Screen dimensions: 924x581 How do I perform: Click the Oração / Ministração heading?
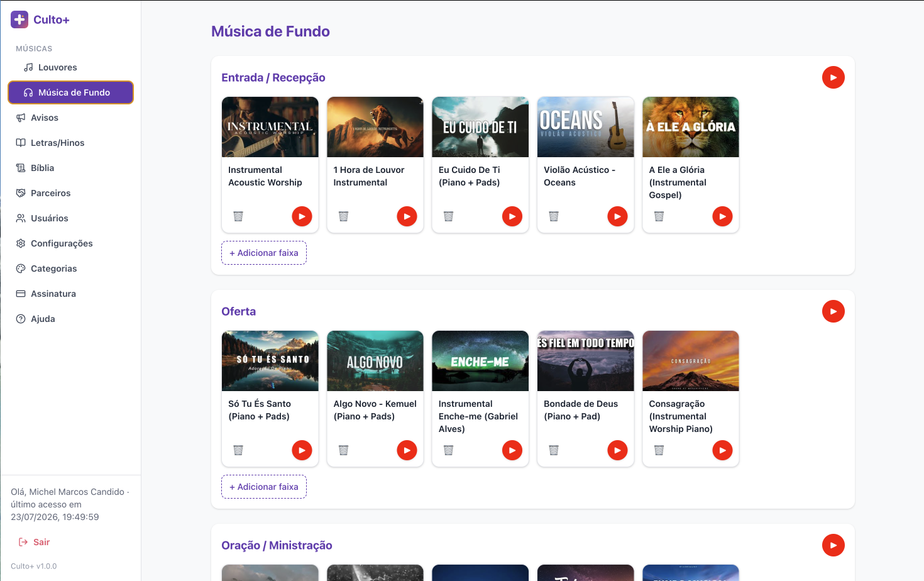pyautogui.click(x=277, y=545)
